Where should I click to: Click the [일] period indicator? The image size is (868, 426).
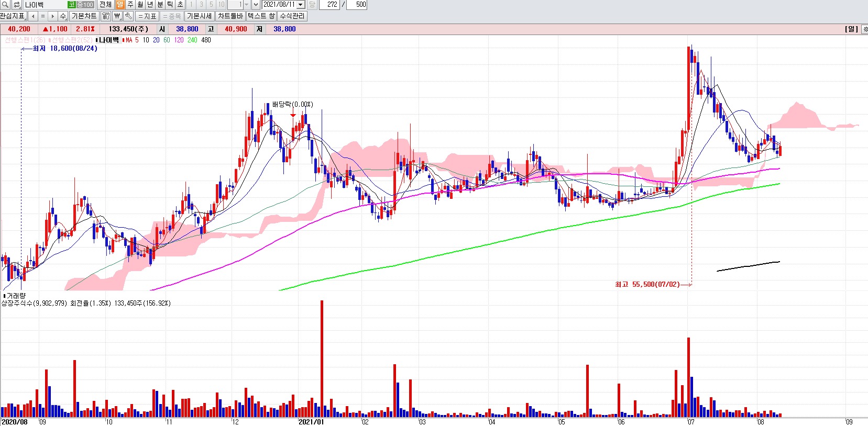pyautogui.click(x=852, y=29)
